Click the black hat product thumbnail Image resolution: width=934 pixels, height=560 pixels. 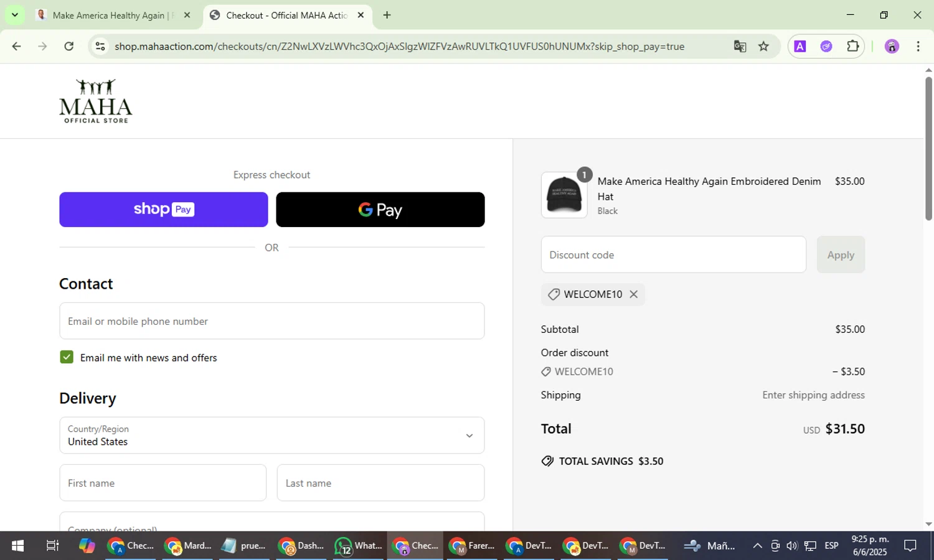564,195
